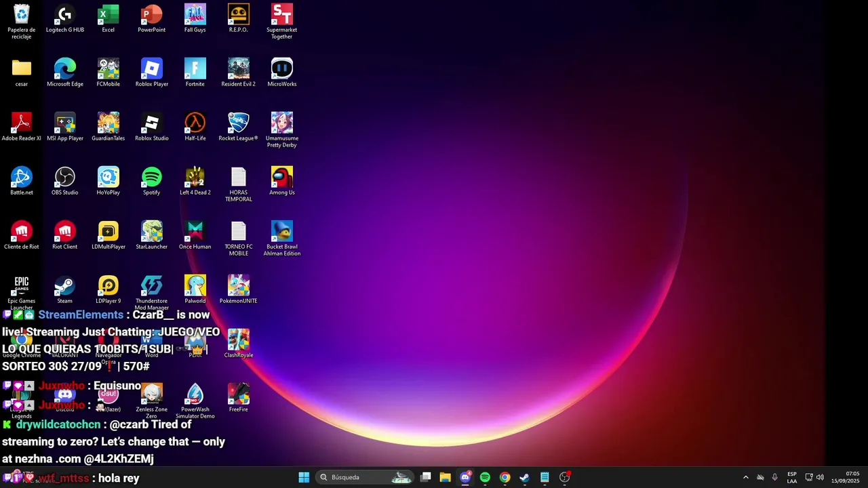Select the Half-Life desktop icon
Image resolution: width=868 pixels, height=488 pixels.
pos(195,127)
